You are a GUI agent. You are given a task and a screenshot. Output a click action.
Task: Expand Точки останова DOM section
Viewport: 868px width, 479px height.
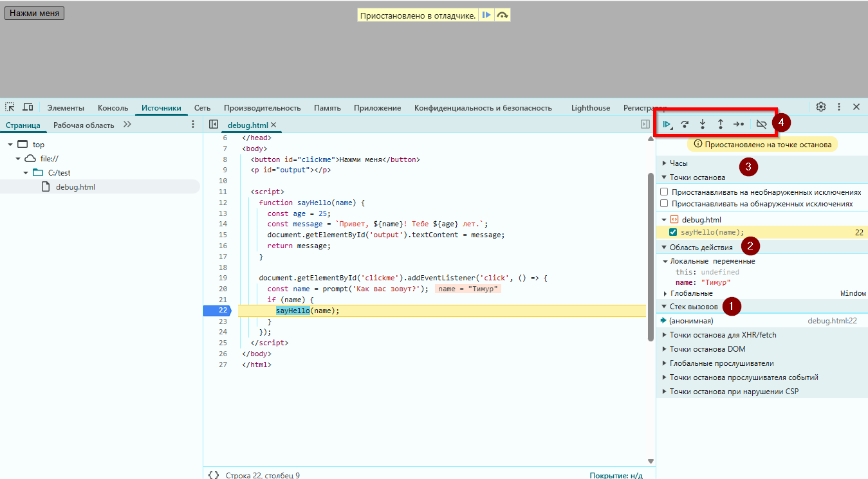coord(707,349)
